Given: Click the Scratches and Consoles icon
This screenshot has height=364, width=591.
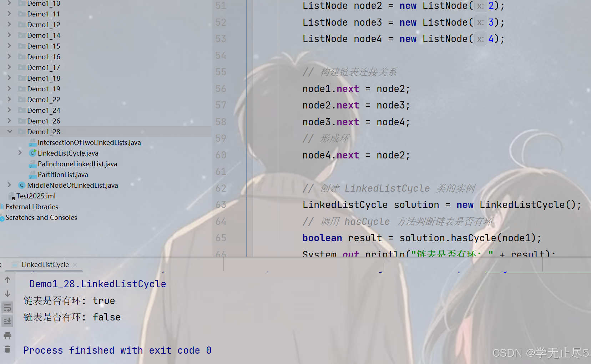Looking at the screenshot, I should click(2, 218).
